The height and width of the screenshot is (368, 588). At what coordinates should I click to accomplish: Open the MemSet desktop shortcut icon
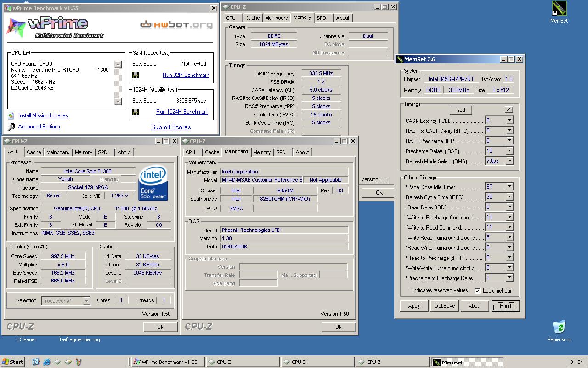coord(559,9)
